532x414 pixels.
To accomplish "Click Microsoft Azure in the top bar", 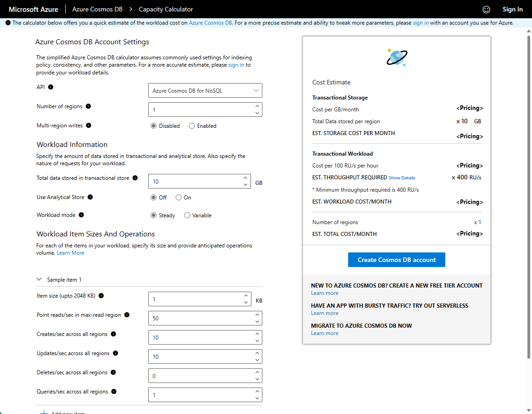I will (33, 9).
